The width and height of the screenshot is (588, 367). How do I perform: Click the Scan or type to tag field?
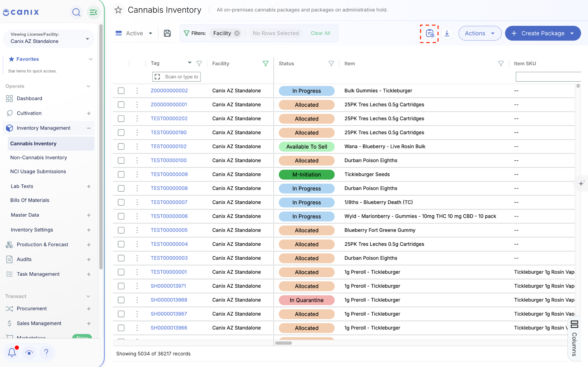tap(177, 77)
